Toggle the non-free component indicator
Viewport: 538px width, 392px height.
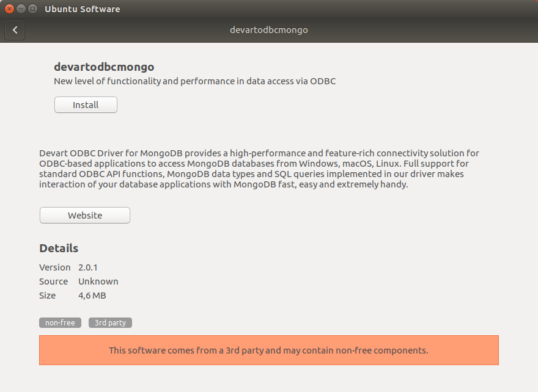[x=60, y=322]
